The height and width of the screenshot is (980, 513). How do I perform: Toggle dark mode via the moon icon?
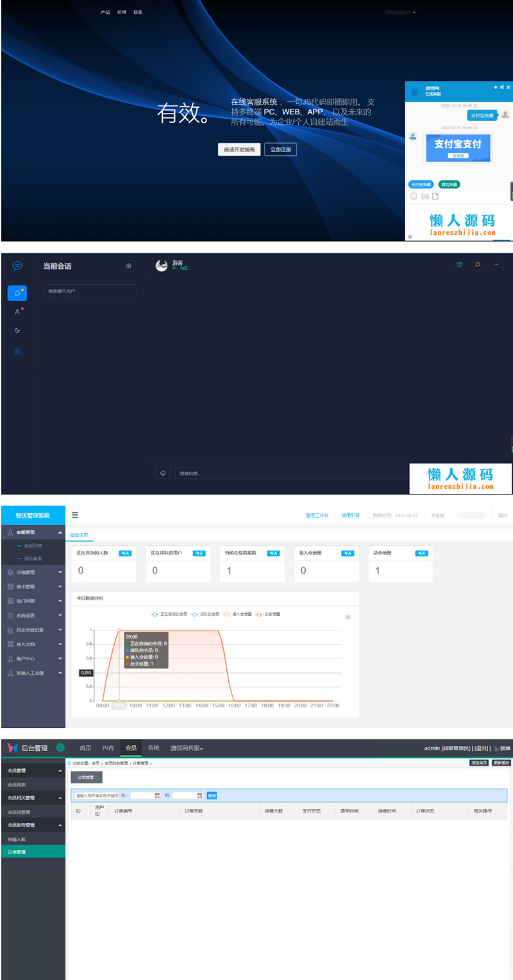point(17,330)
